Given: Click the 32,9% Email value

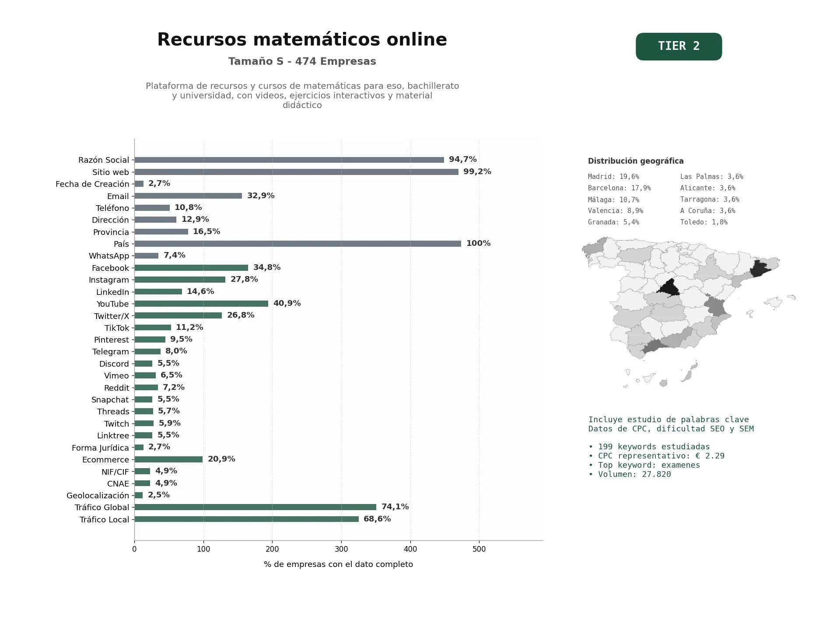Looking at the screenshot, I should click(x=261, y=196).
